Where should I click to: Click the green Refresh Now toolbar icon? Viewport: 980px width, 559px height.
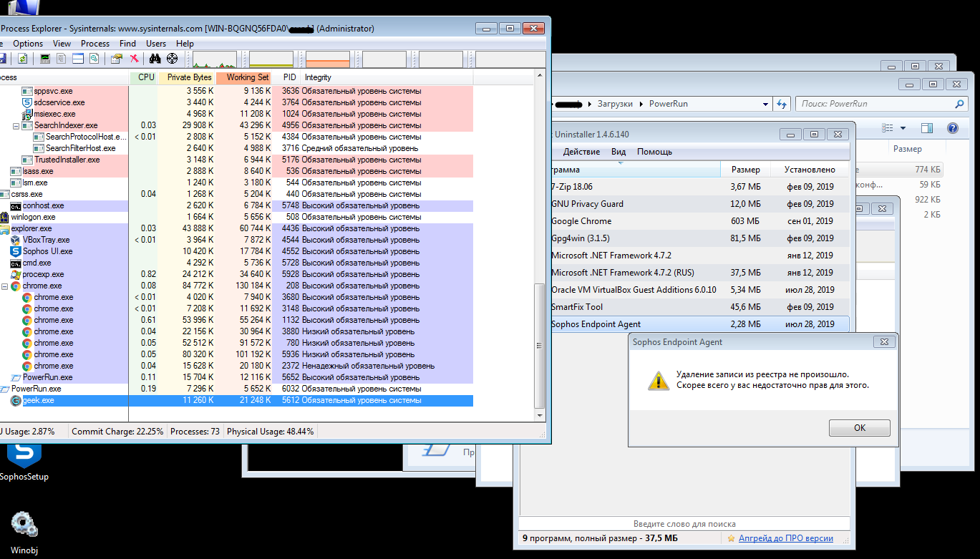[x=23, y=59]
